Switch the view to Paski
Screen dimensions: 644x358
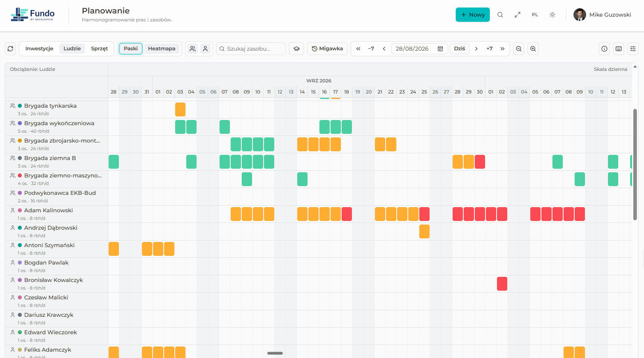[x=131, y=49]
